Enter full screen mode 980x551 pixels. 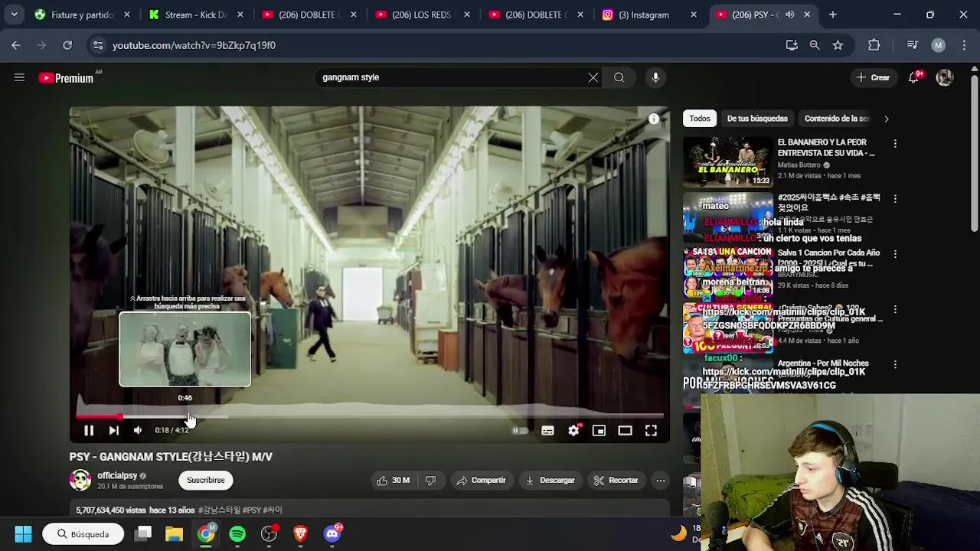click(651, 431)
